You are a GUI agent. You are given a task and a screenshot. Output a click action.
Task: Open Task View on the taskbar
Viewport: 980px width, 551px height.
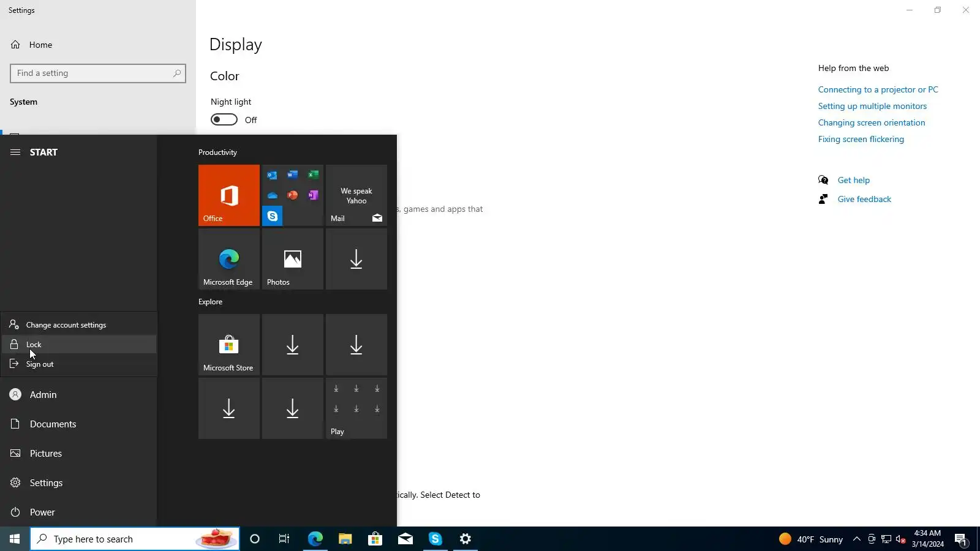(284, 539)
